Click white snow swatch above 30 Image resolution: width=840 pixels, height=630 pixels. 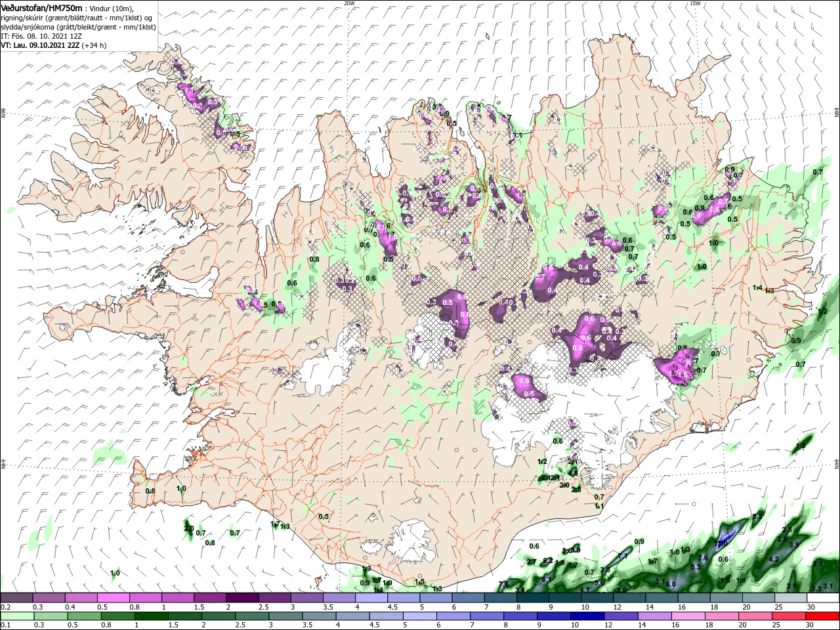click(x=822, y=598)
